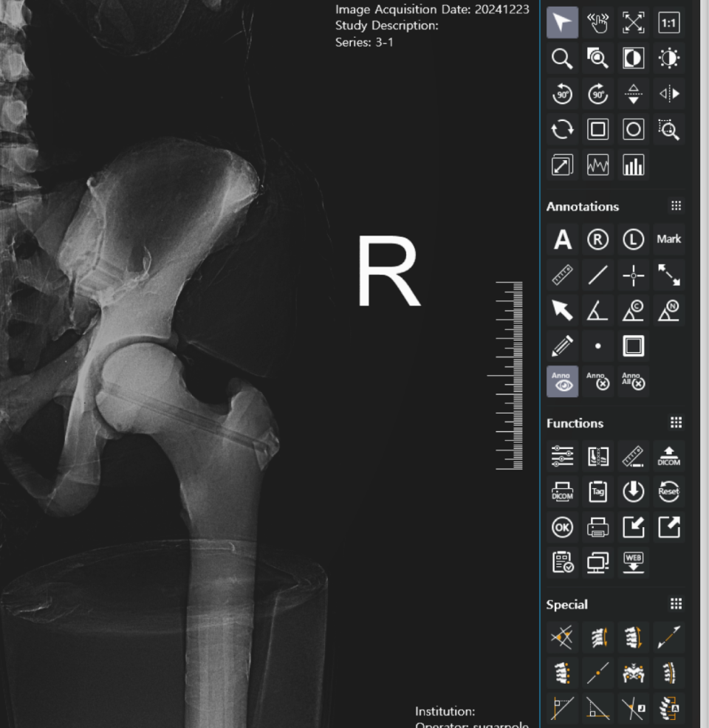
Task: Click the Mark button
Action: 669,239
